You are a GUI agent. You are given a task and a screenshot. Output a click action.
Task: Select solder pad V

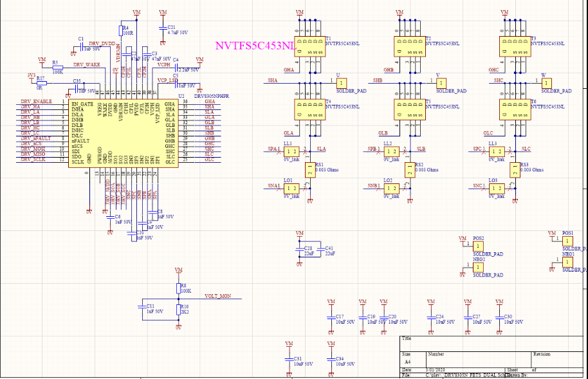(441, 83)
